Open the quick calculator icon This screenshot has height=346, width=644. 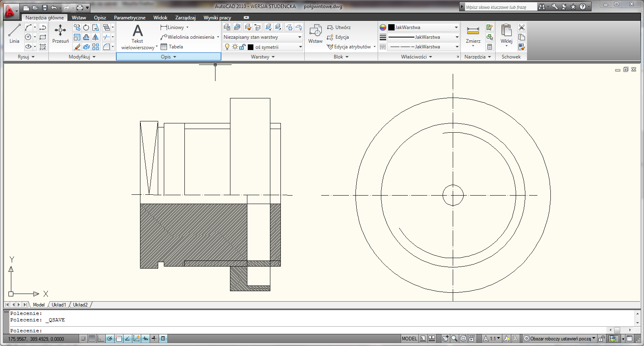click(x=489, y=47)
